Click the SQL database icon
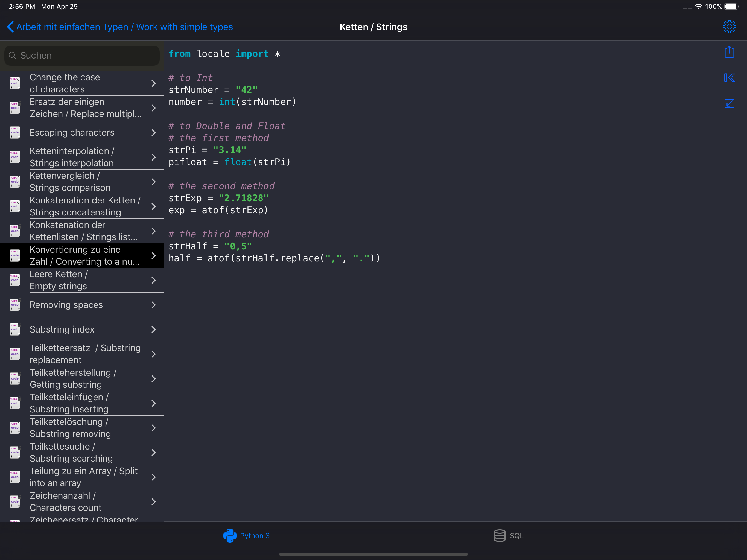The image size is (747, 560). tap(500, 535)
